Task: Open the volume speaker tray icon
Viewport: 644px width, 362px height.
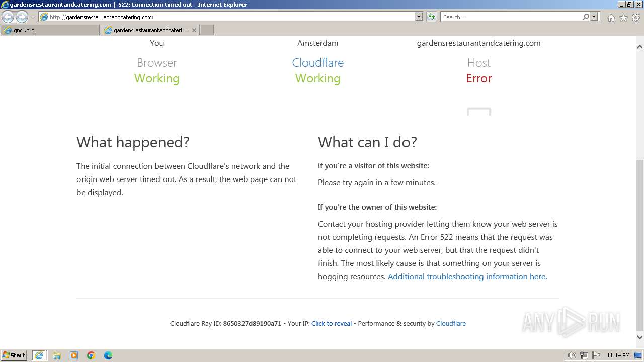Action: pos(572,355)
